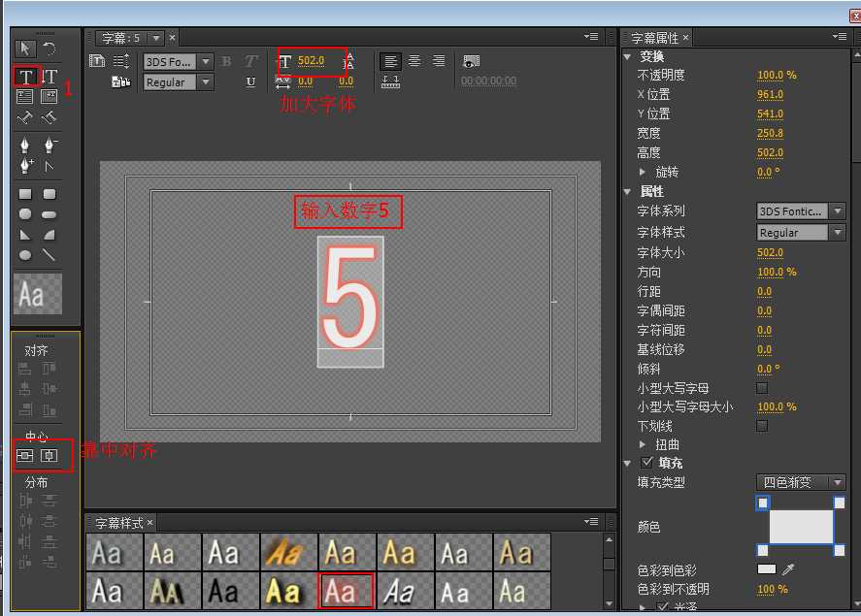This screenshot has width=861, height=616.
Task: Switch to the 字幕样式 tab
Action: point(119,523)
